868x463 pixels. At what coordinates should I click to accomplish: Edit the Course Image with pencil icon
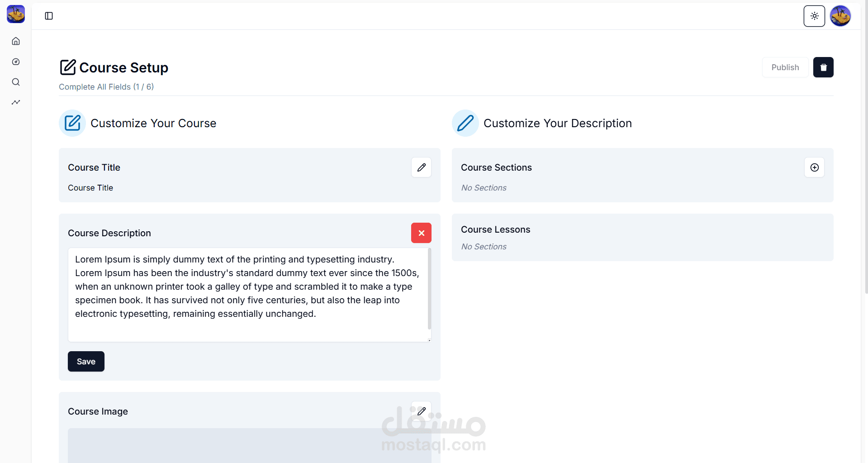[421, 411]
